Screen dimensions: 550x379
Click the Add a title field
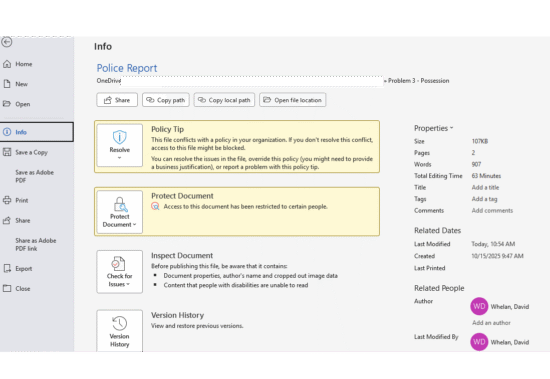(x=485, y=187)
